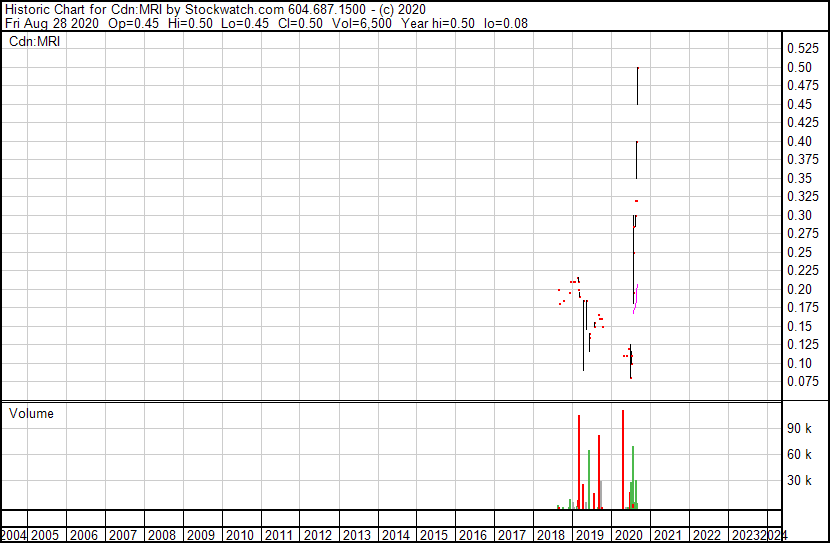This screenshot has height=543, width=830.
Task: Click the 2012 year label on time axis
Action: pos(317,535)
